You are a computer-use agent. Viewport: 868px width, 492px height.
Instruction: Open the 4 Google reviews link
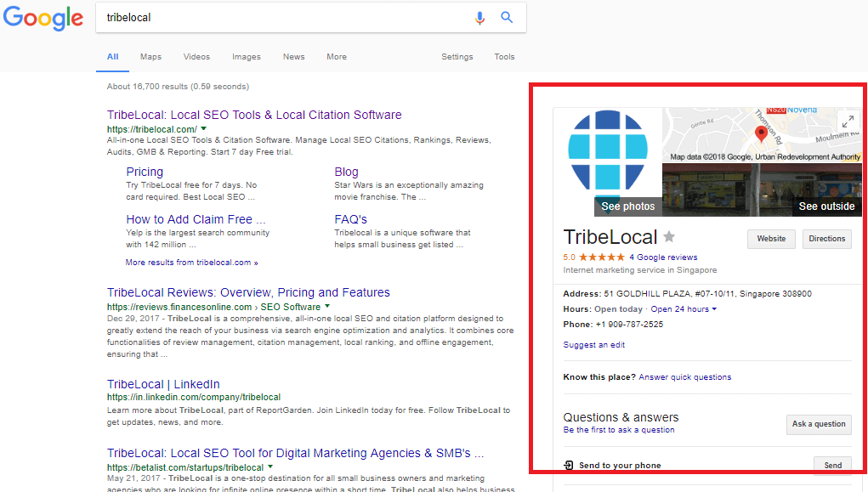663,257
